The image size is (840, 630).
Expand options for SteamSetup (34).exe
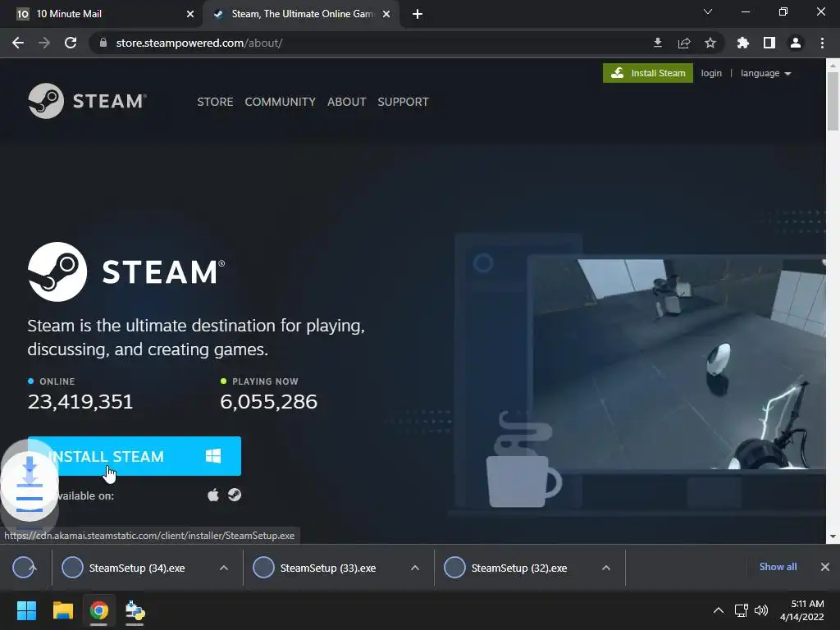pos(224,568)
